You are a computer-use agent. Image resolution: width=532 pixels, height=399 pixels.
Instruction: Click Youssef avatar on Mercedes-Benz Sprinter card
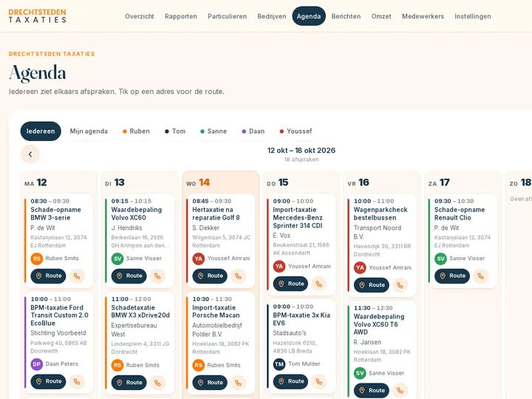point(279,266)
